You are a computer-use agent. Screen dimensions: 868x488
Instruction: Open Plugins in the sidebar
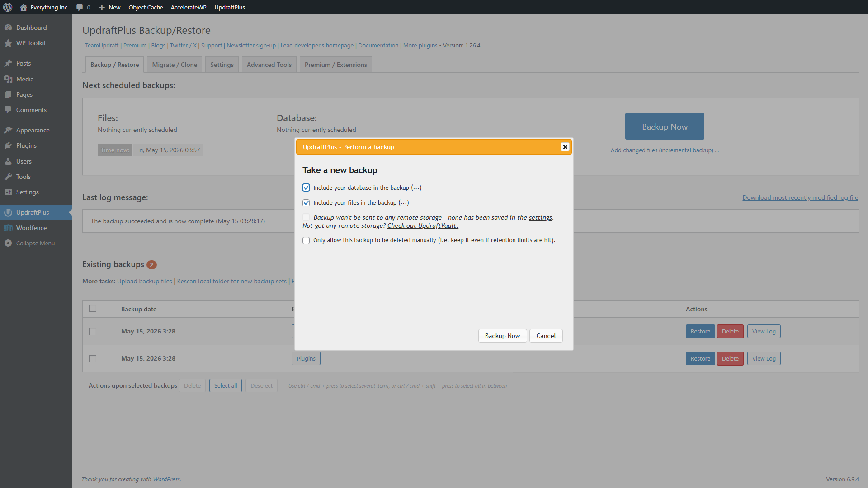click(x=36, y=145)
